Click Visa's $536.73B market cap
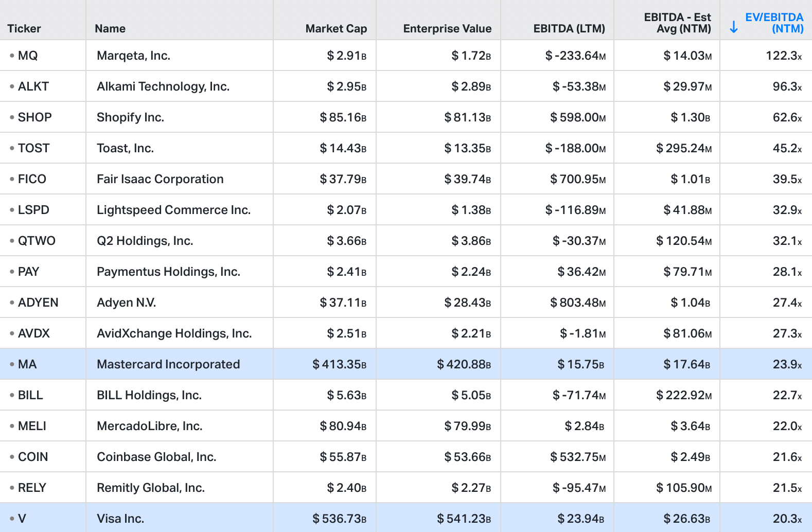812x532 pixels. click(x=340, y=519)
